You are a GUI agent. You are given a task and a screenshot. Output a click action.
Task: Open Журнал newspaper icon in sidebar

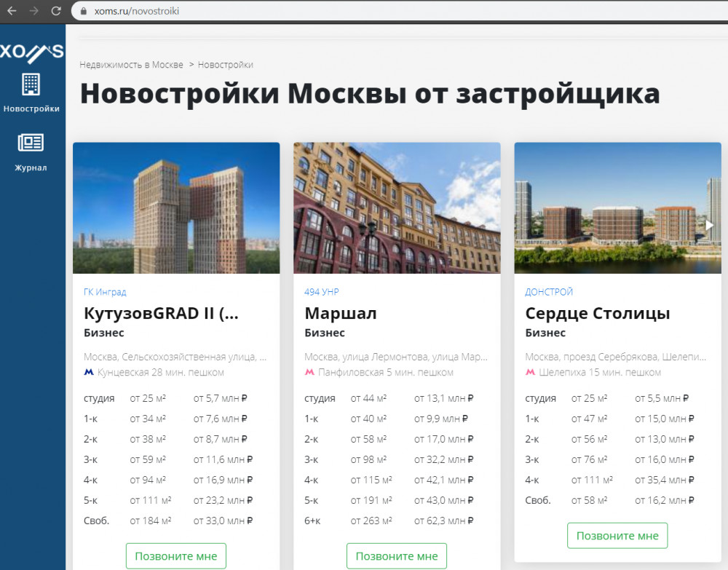pos(31,143)
